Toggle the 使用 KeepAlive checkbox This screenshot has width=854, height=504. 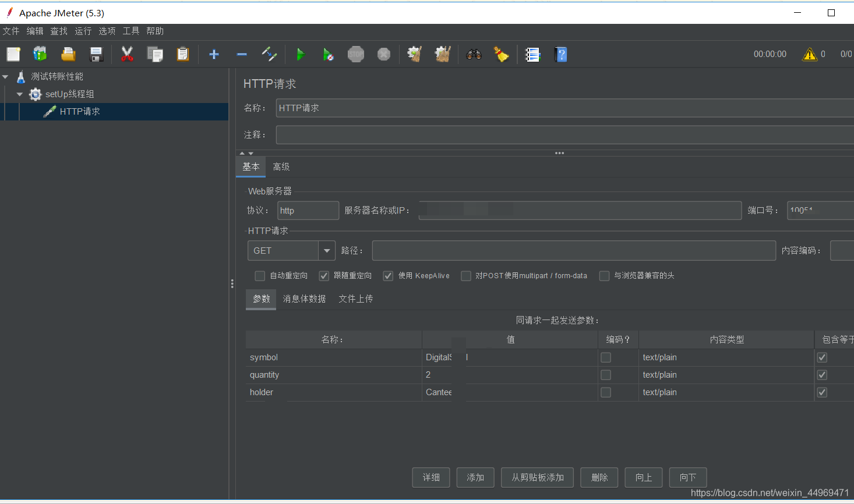(388, 276)
